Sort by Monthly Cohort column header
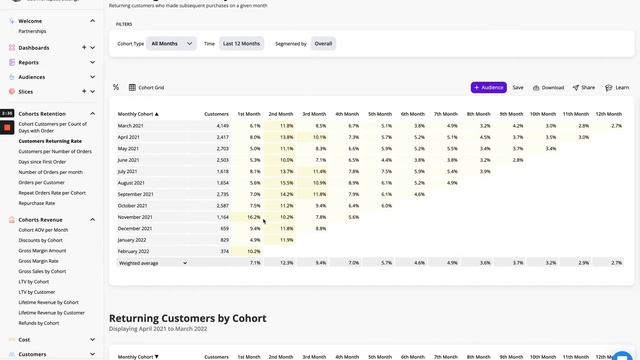The width and height of the screenshot is (640, 360). 138,114
